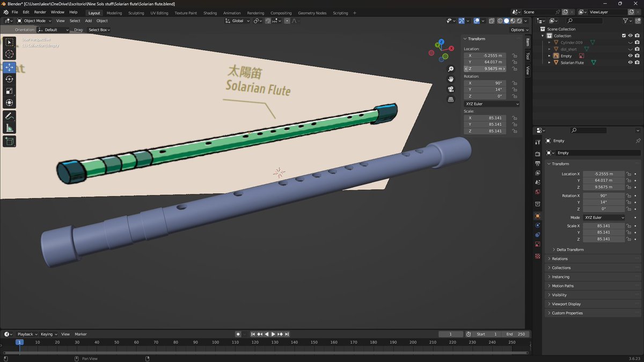Expand Solarian Flute in outliner
Viewport: 644px width, 362px height.
[550, 63]
